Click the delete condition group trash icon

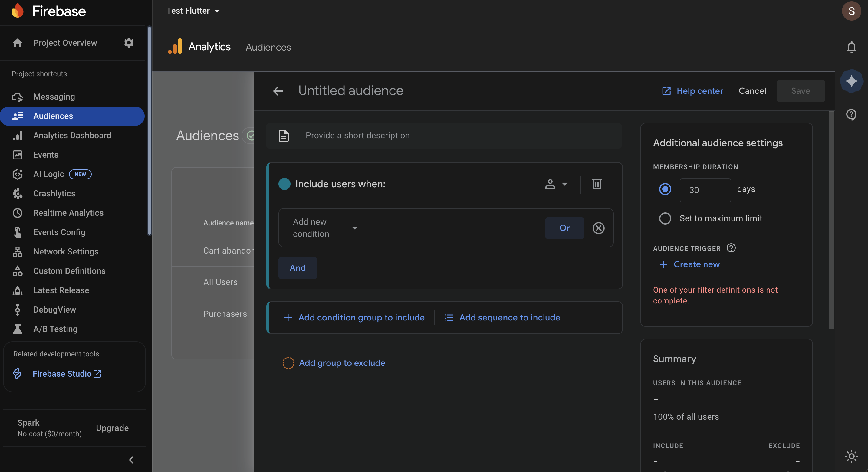pos(597,184)
